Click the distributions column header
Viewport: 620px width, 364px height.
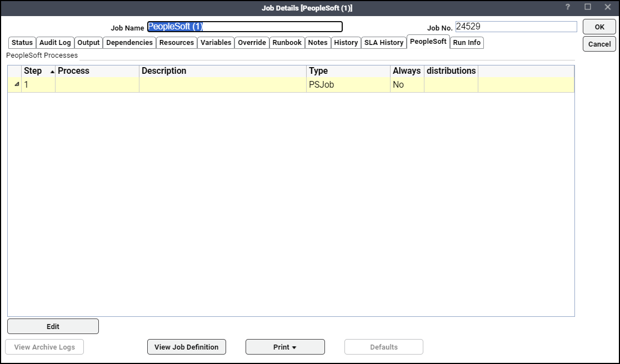click(451, 71)
